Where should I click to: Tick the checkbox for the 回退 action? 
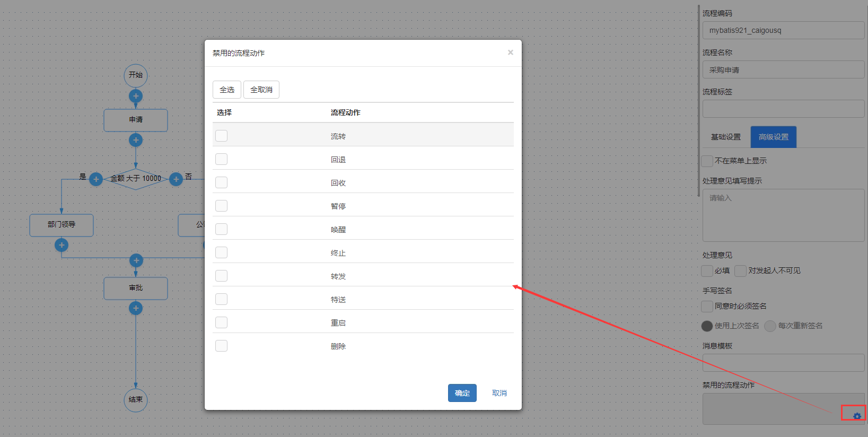click(222, 159)
